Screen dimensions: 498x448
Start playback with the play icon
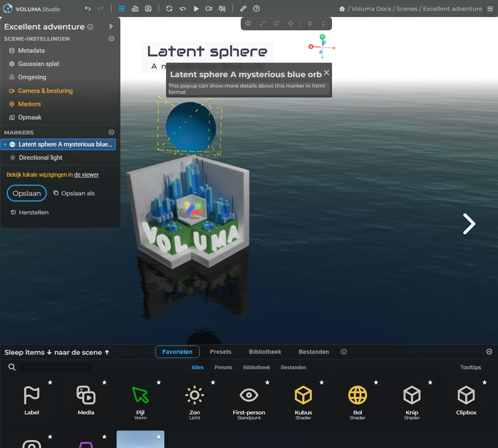pyautogui.click(x=196, y=9)
